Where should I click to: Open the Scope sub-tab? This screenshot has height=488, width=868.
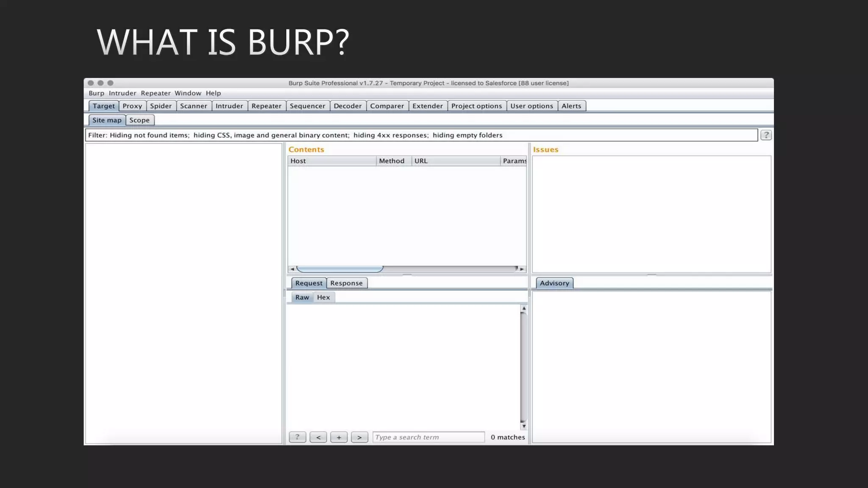pyautogui.click(x=139, y=120)
